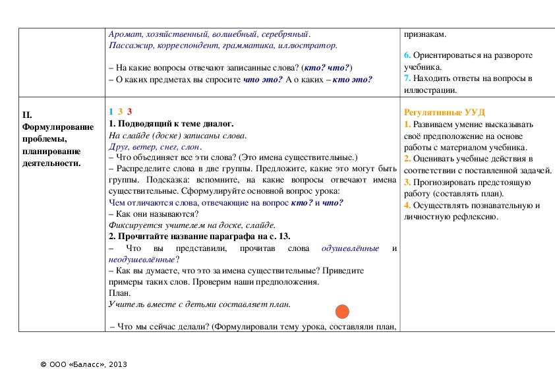
Task: Click the question "Что мы сейчас делали?"
Action: pos(163,327)
